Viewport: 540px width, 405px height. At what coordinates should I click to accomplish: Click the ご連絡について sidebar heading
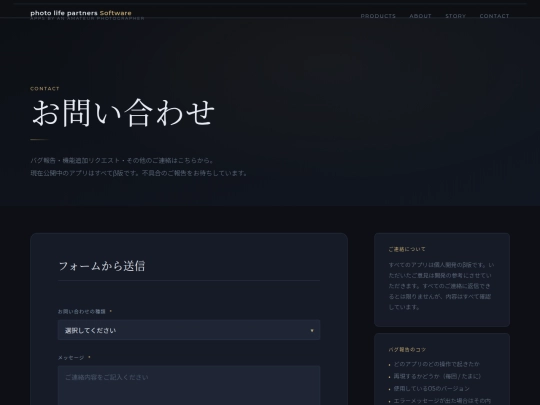point(407,249)
